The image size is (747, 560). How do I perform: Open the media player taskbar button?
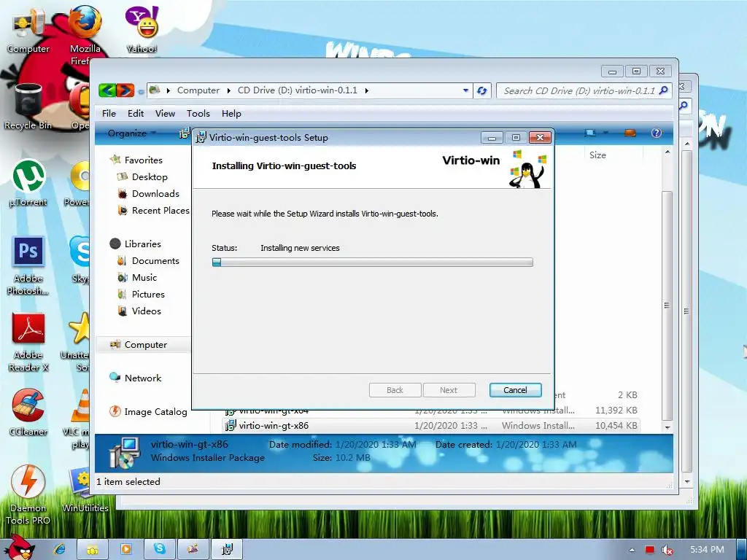click(x=125, y=550)
